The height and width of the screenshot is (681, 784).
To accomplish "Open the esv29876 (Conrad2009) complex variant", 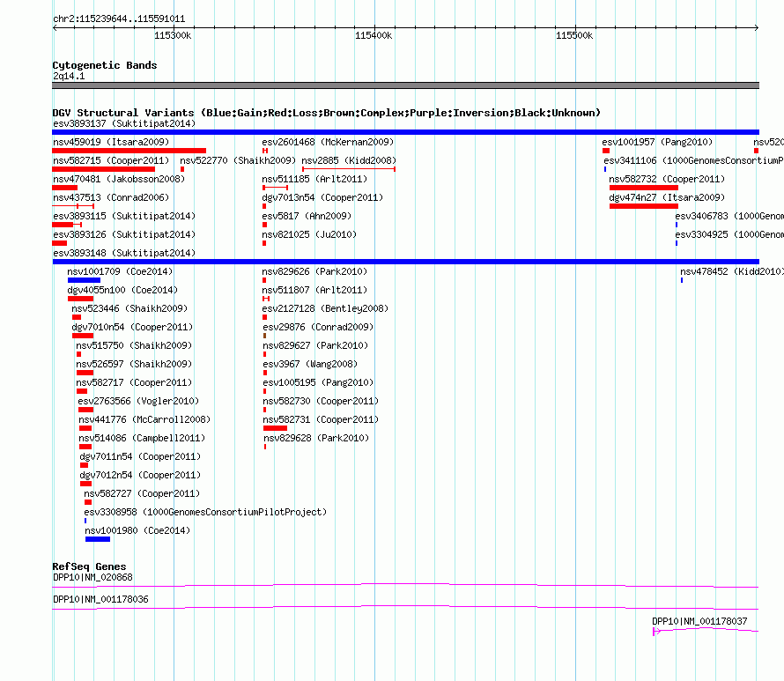I will tap(318, 327).
